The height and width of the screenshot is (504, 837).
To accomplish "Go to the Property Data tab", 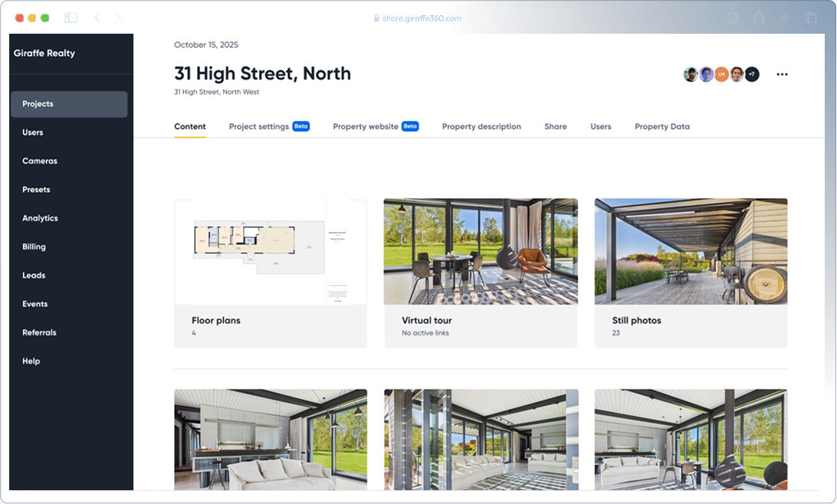I will click(x=661, y=126).
